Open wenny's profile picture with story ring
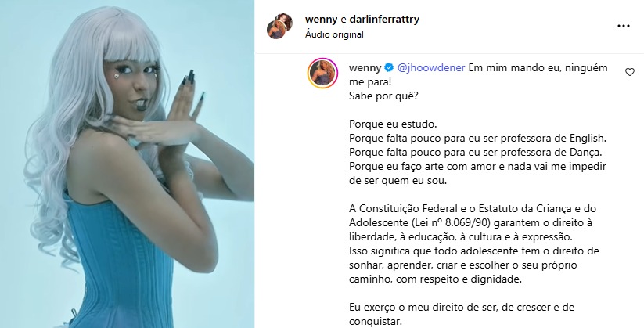This screenshot has width=644, height=328. pyautogui.click(x=322, y=73)
